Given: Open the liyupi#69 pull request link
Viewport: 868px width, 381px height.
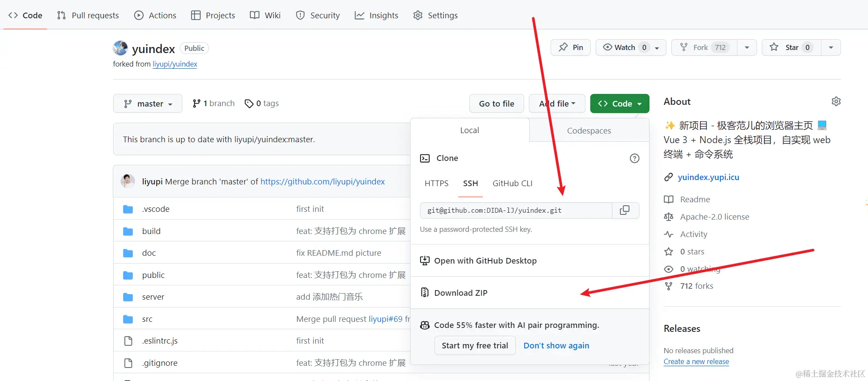Looking at the screenshot, I should point(386,319).
